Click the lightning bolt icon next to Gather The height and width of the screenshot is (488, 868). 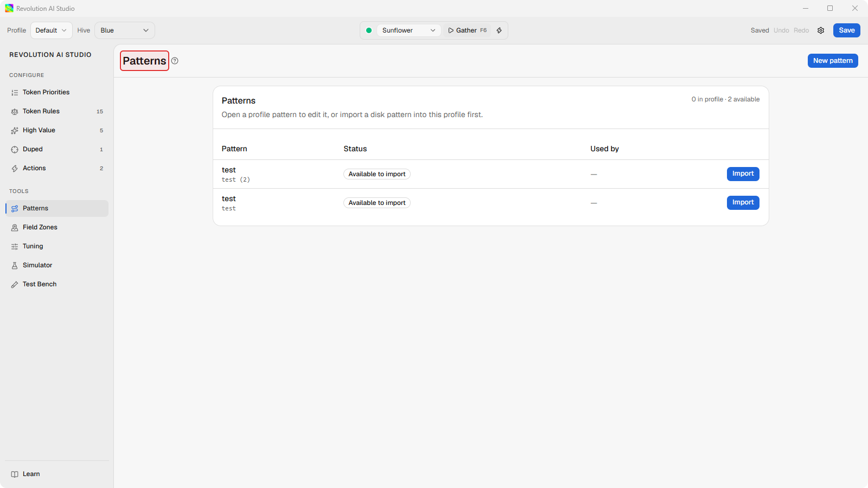click(x=499, y=30)
